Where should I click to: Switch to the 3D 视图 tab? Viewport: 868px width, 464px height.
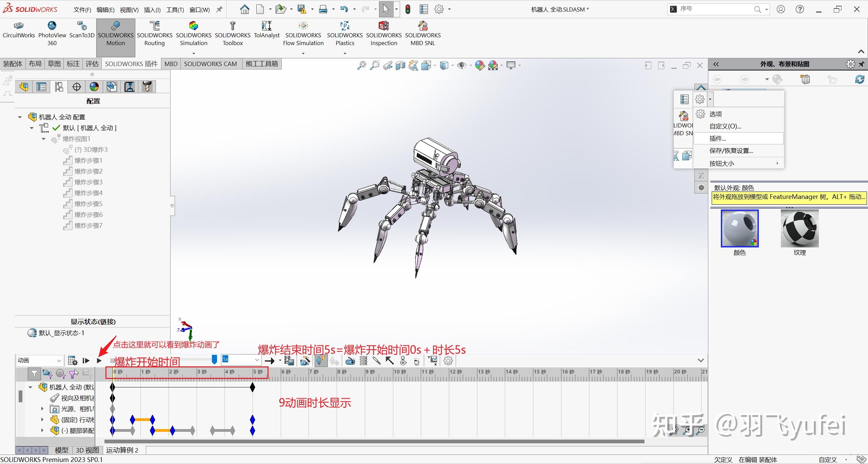click(x=87, y=450)
